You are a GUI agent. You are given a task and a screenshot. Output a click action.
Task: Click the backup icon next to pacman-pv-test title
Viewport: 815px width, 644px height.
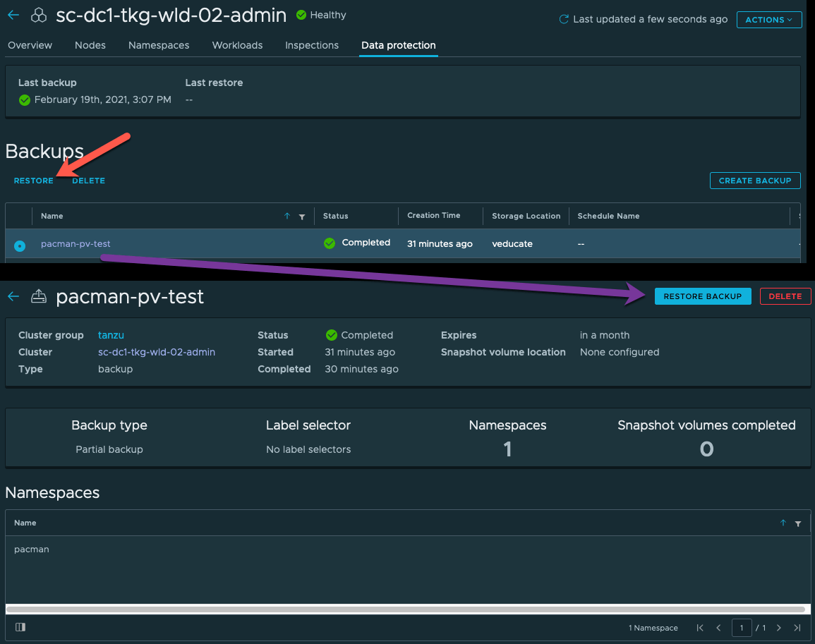pyautogui.click(x=39, y=296)
